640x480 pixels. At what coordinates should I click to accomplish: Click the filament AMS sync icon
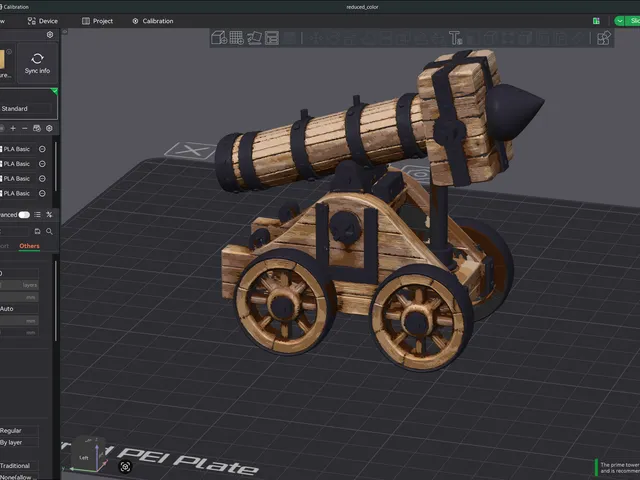(37, 128)
